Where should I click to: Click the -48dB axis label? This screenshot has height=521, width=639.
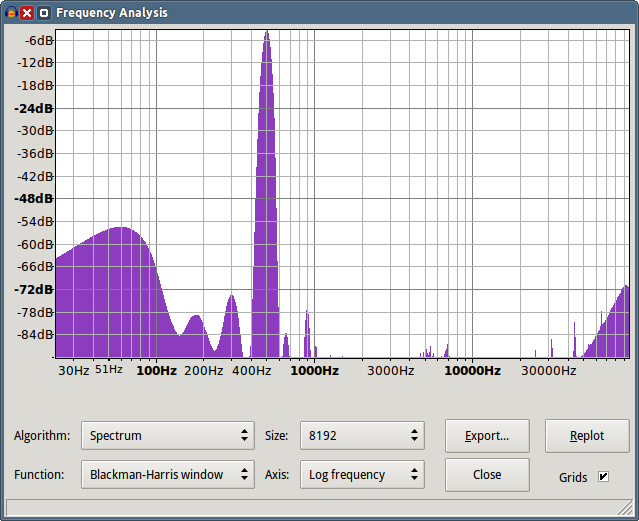(x=33, y=199)
